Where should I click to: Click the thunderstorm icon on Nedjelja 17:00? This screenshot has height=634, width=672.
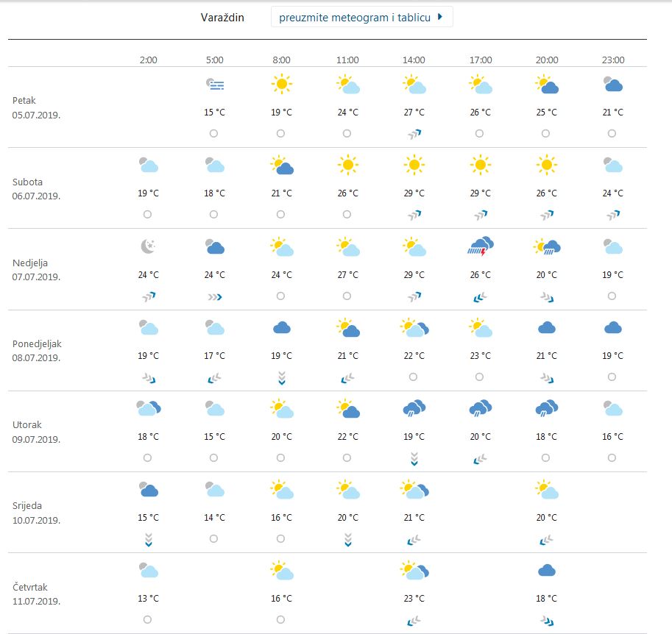(x=479, y=246)
